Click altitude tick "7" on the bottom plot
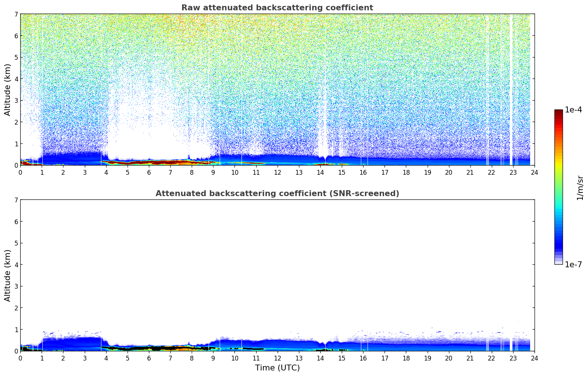588x376 pixels. (16, 200)
